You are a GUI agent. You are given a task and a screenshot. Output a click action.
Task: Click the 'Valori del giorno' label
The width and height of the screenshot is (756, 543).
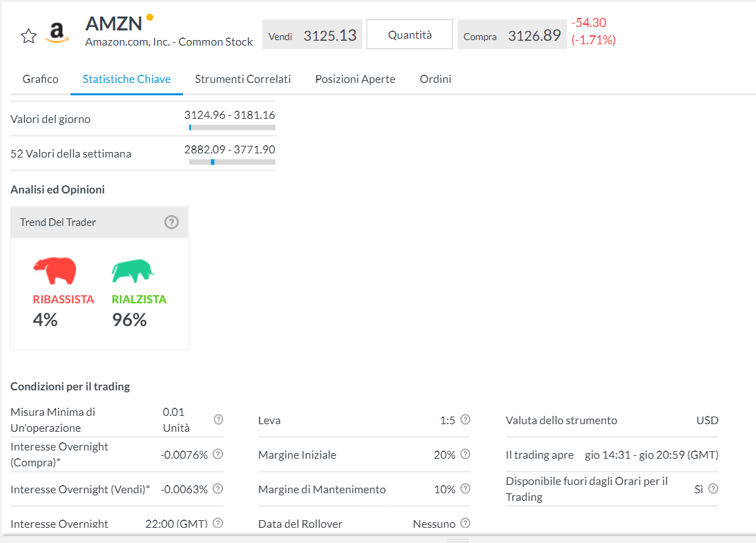click(50, 119)
